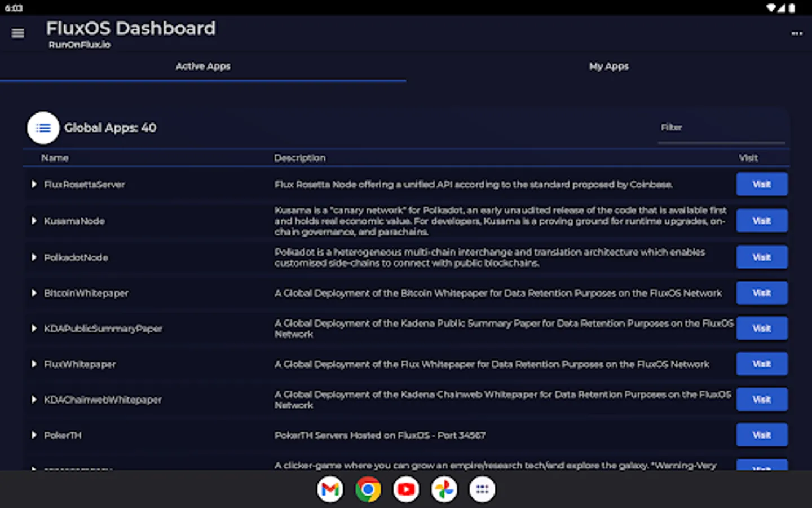Select the BitcoinWhitepaper name text

[86, 293]
